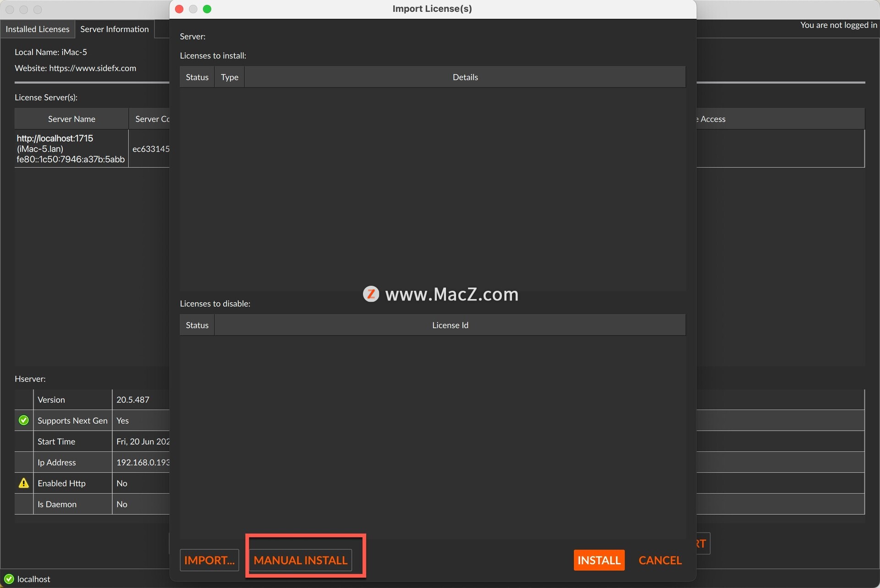Click the MANUAL INSTALL button
Screen dimensions: 880x588
click(300, 560)
